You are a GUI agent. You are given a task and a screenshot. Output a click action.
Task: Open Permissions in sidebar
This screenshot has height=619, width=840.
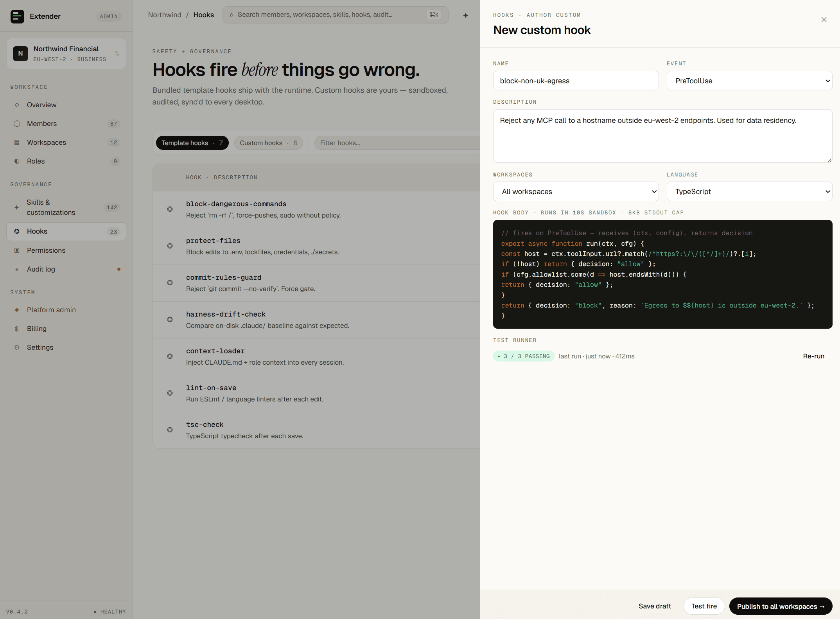pyautogui.click(x=66, y=250)
